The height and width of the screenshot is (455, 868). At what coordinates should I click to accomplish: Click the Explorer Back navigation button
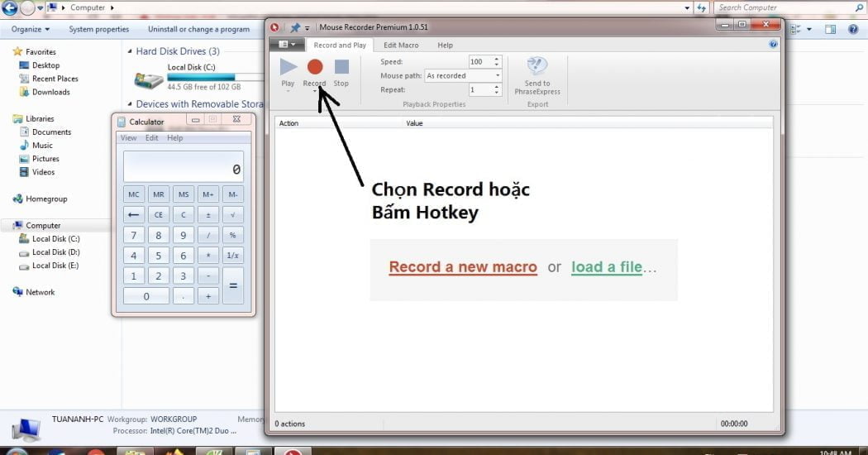pos(9,7)
